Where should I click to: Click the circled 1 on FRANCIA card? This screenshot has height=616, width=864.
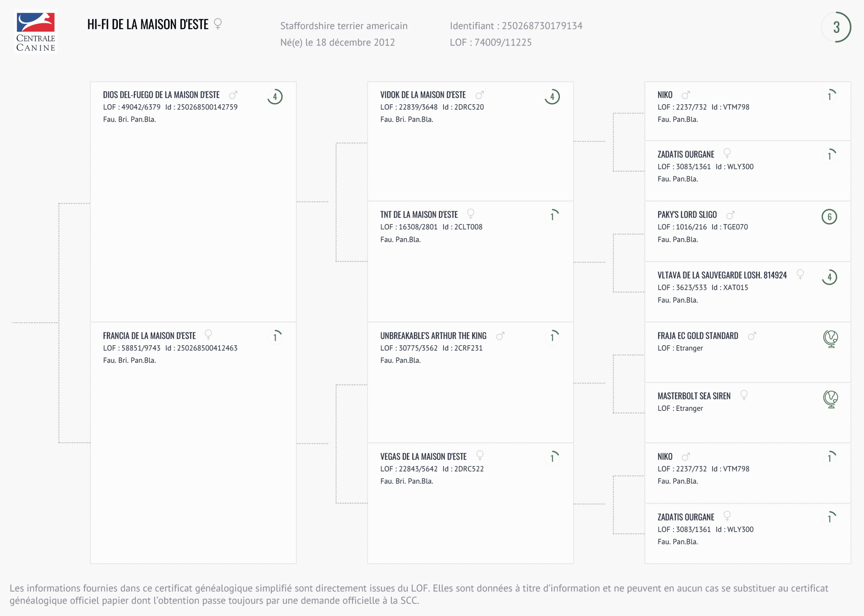[275, 337]
